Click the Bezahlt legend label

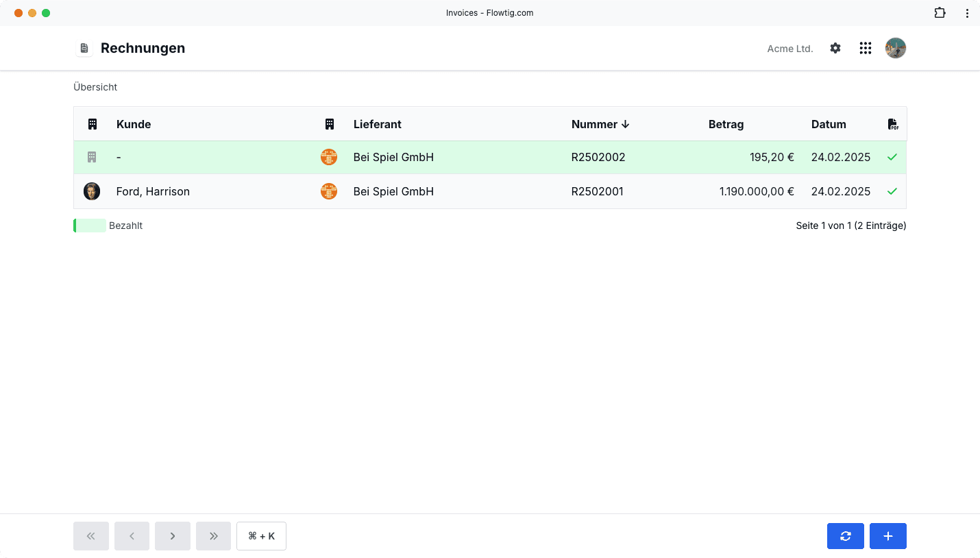[x=125, y=226]
